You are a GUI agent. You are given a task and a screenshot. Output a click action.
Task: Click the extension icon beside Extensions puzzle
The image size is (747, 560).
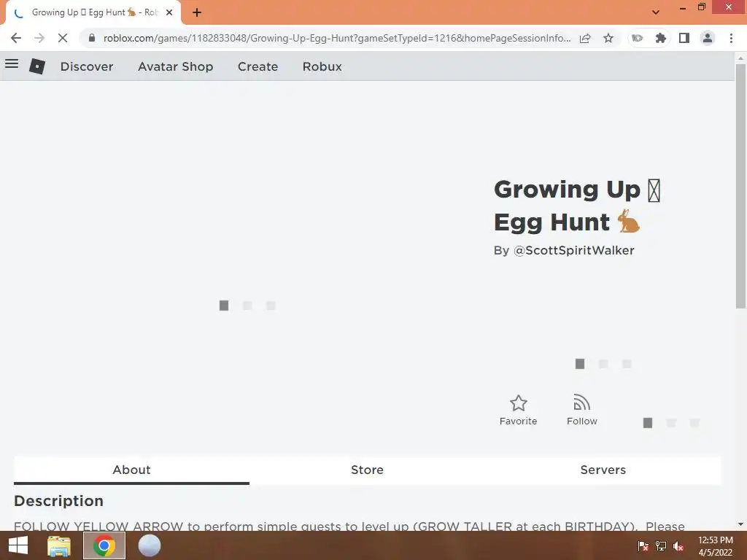coord(637,38)
